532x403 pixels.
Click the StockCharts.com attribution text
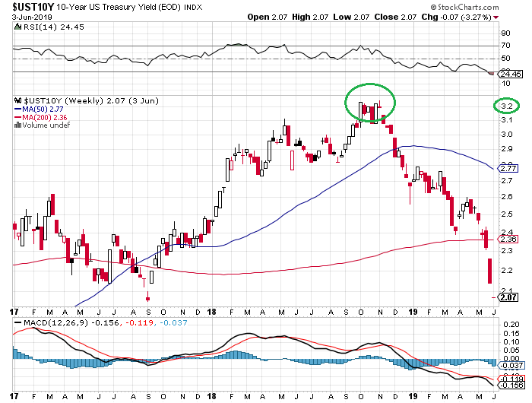465,7
